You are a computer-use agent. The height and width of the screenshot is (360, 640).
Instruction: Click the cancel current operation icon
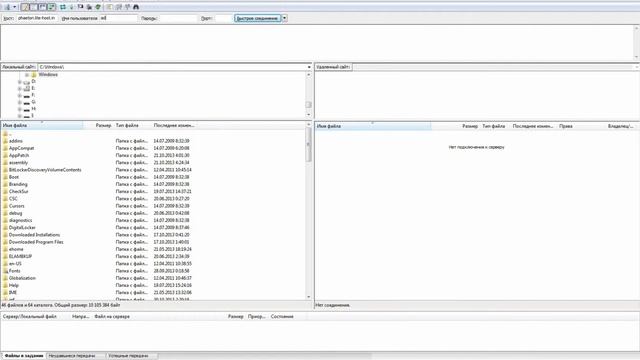tap(80, 7)
